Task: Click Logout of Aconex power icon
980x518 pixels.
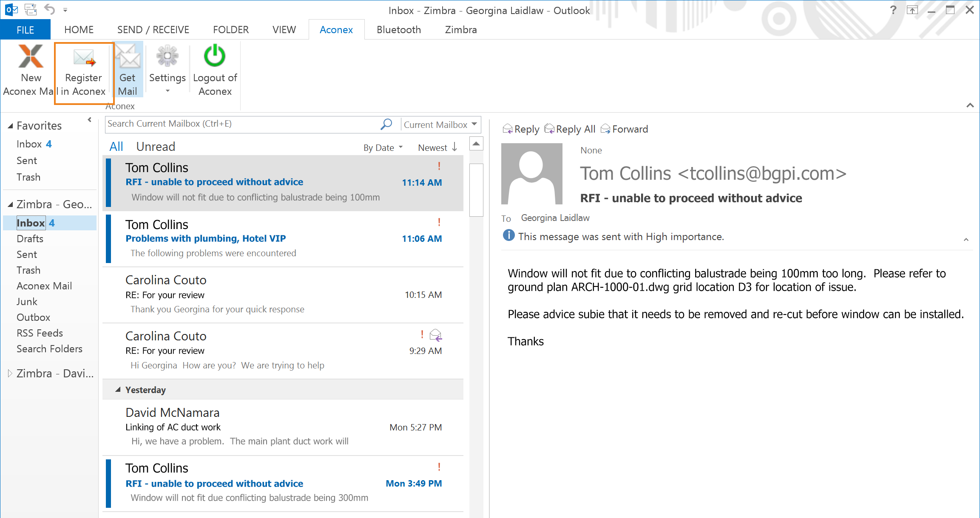Action: point(215,56)
